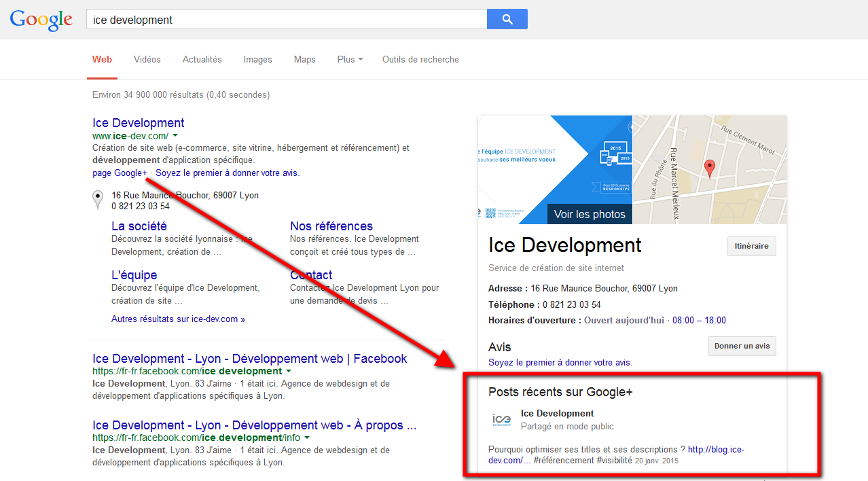Viewport: 868px width, 481px height.
Task: Select the Actualités tab
Action: pos(202,59)
